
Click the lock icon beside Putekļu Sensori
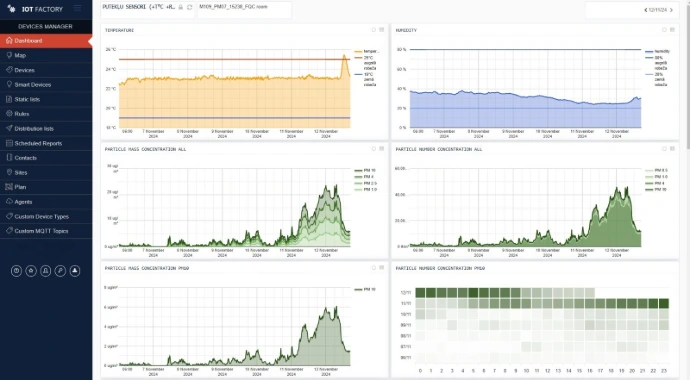181,7
